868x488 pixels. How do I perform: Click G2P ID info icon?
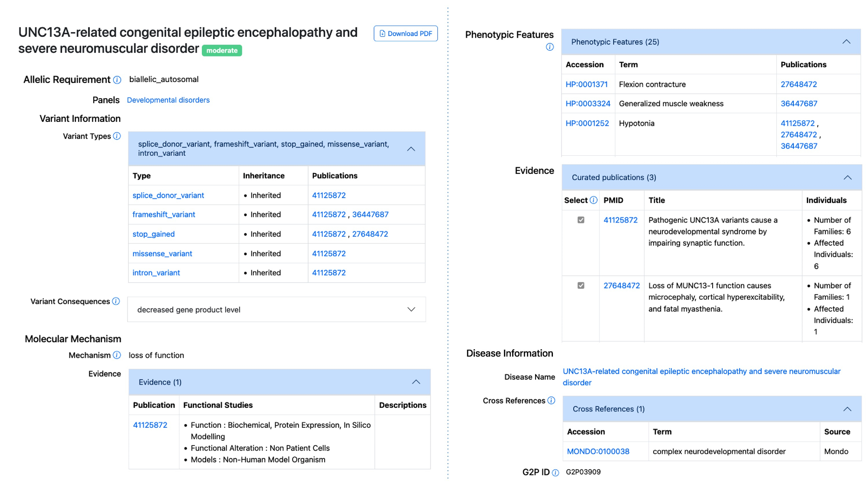point(556,473)
